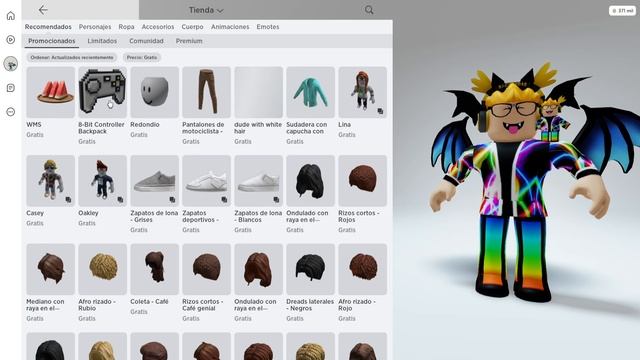The width and height of the screenshot is (640, 360).
Task: Open Rizos cortos - Café genial hair
Action: click(x=207, y=269)
